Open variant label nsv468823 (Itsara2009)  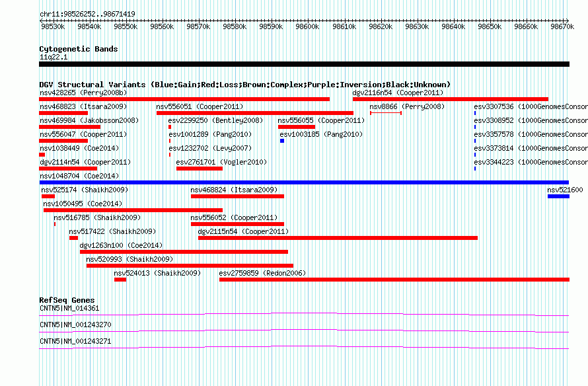pyautogui.click(x=83, y=106)
